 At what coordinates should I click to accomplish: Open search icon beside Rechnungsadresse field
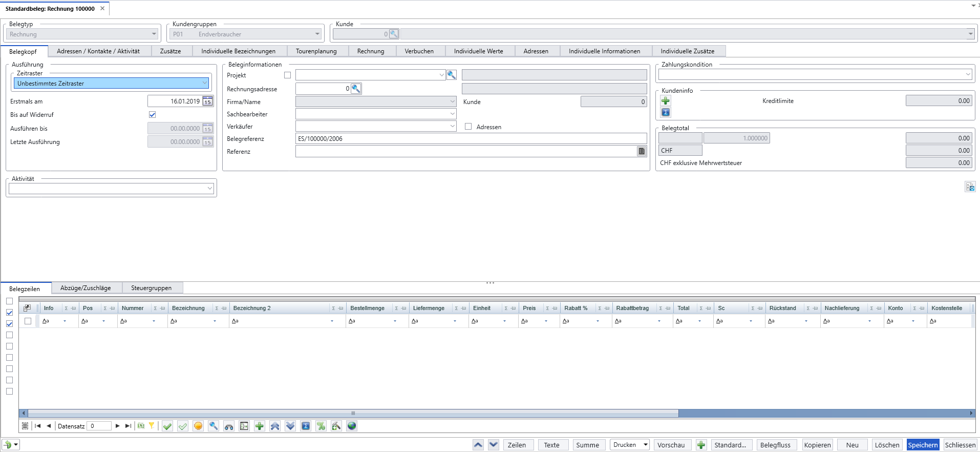coord(356,89)
